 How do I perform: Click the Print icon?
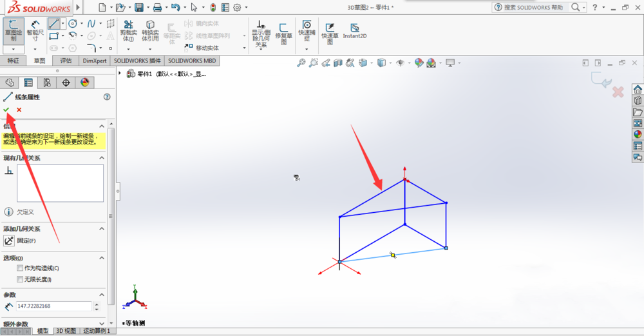pos(157,7)
